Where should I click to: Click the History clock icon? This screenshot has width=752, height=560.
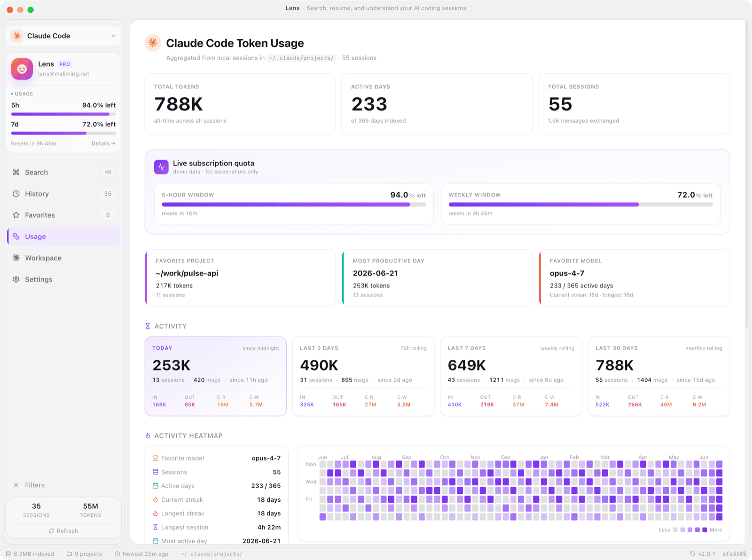point(16,194)
